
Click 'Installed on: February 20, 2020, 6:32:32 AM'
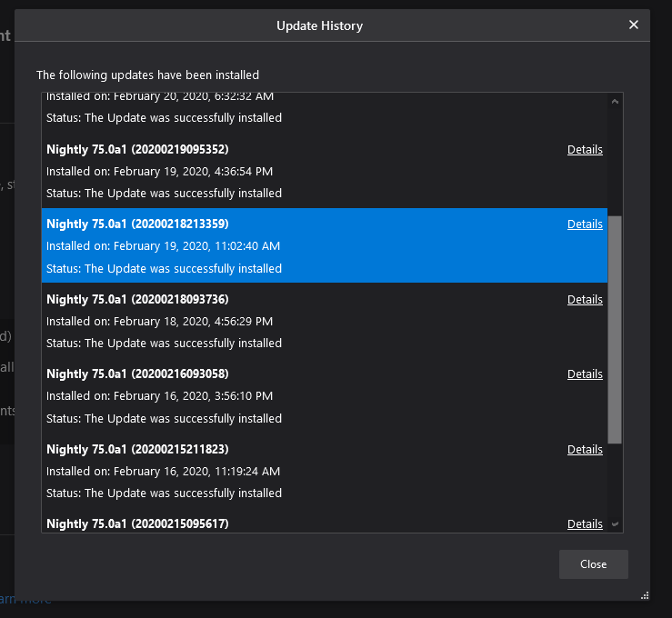(x=160, y=97)
